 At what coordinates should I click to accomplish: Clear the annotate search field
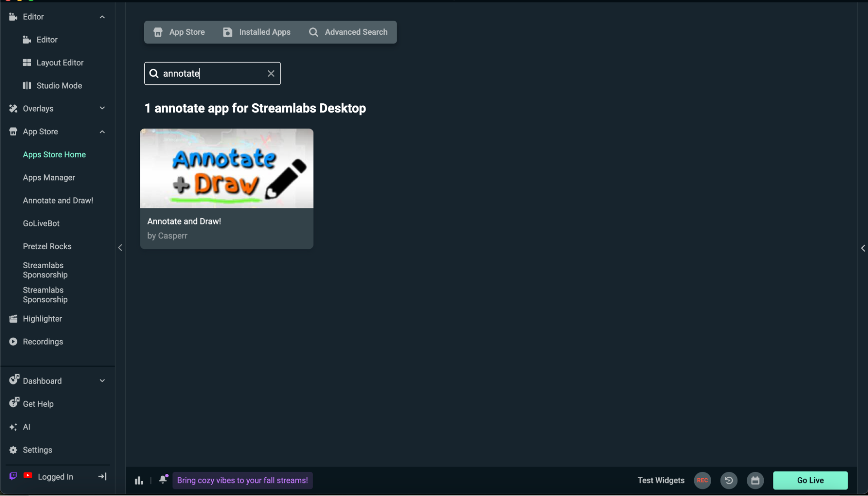[x=271, y=73]
